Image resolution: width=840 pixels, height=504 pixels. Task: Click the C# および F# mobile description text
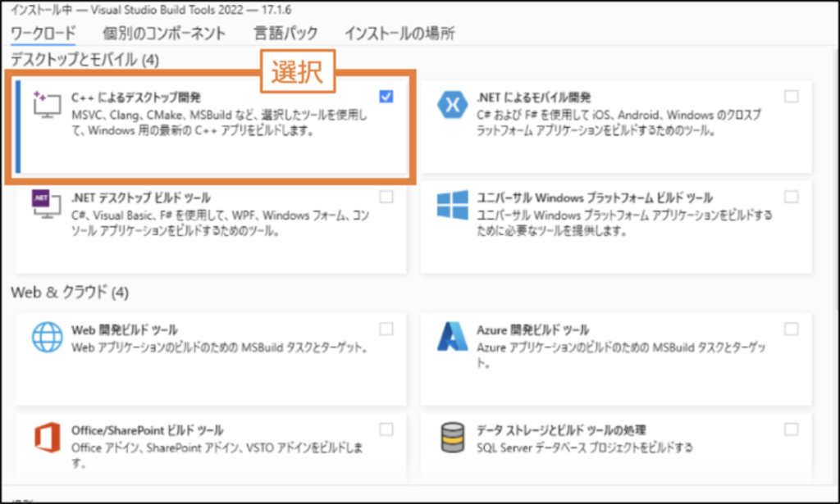tap(619, 123)
